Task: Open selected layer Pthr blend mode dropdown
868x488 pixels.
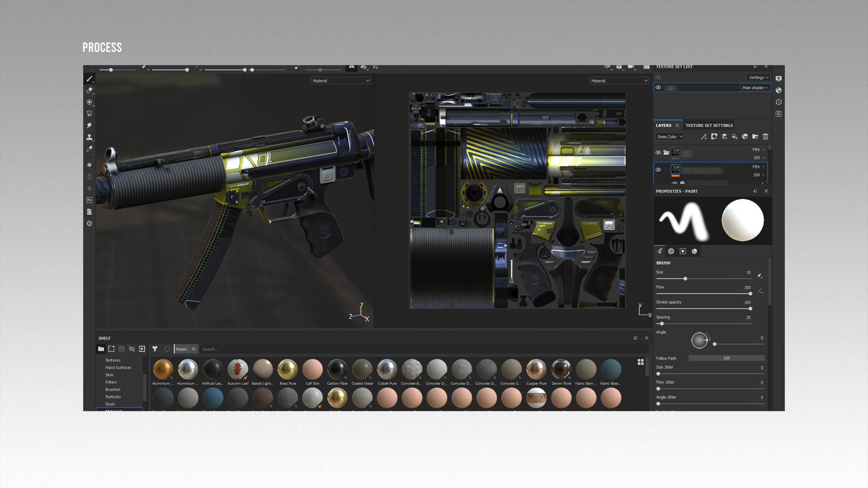Action: coord(758,167)
